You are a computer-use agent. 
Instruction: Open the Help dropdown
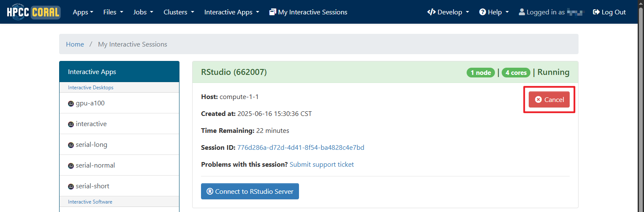point(494,12)
